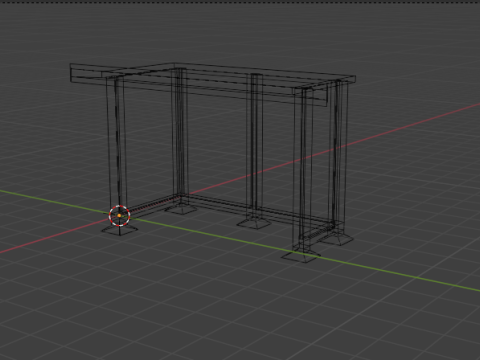Click the flared base of the middle rear post
This screenshot has width=480, height=360.
click(254, 223)
